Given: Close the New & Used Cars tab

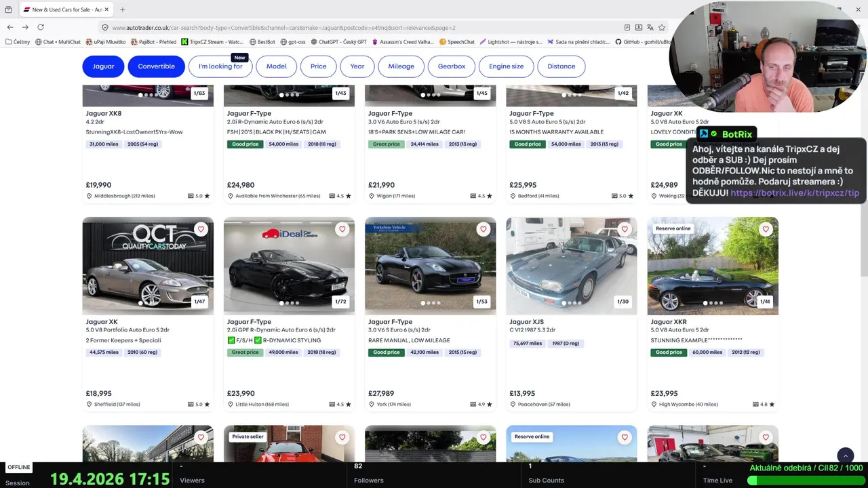Looking at the screenshot, I should point(106,9).
